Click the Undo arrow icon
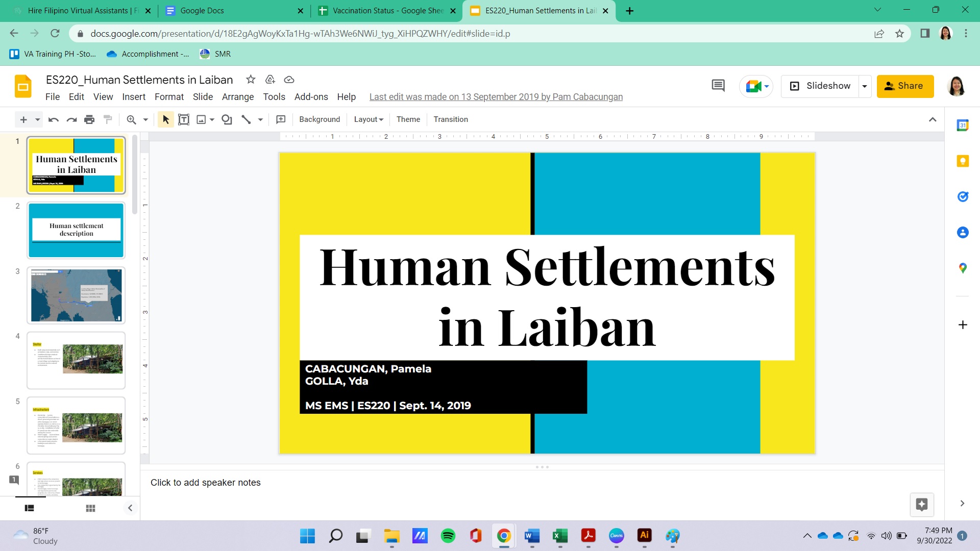The width and height of the screenshot is (980, 551). (53, 119)
